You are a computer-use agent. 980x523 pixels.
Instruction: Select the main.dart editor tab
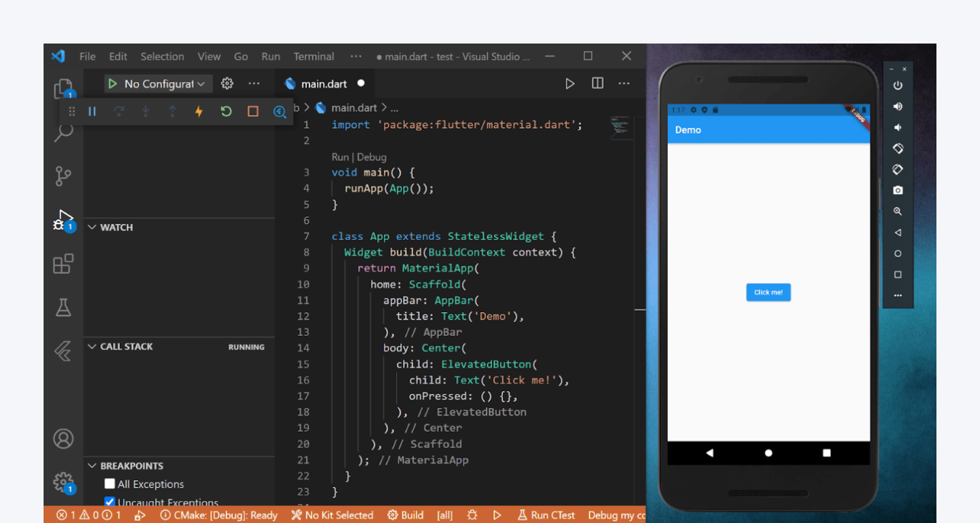pyautogui.click(x=325, y=83)
